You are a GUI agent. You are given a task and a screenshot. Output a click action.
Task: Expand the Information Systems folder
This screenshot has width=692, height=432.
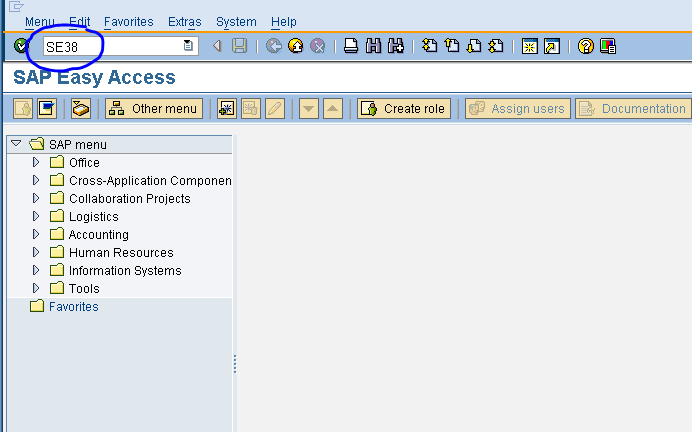point(36,270)
